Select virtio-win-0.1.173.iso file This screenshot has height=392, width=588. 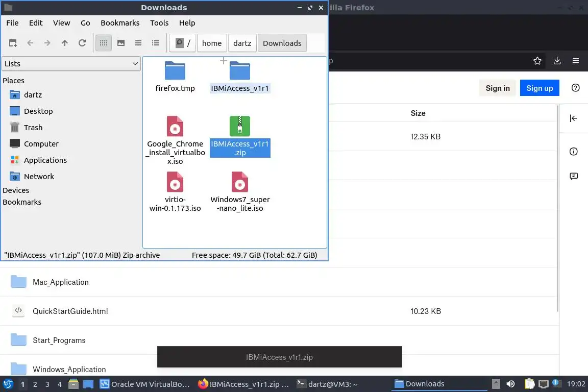(175, 192)
